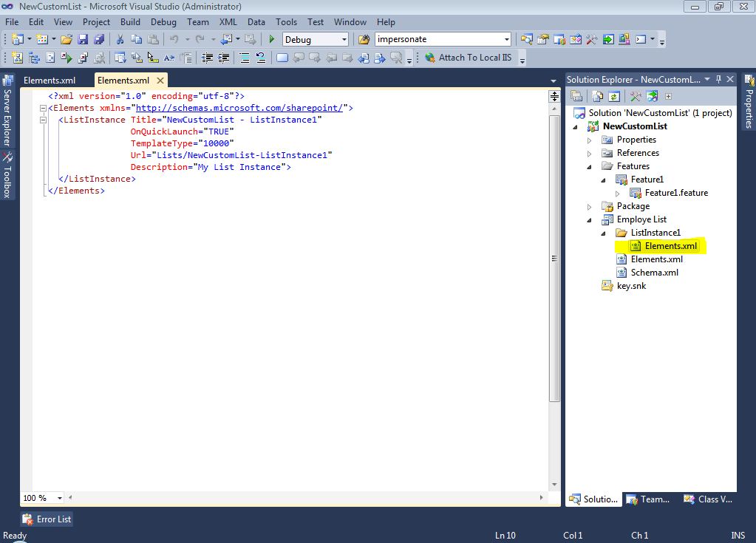Click the Comment selection icon in XML toolbar
This screenshot has height=543, width=756.
[x=244, y=58]
